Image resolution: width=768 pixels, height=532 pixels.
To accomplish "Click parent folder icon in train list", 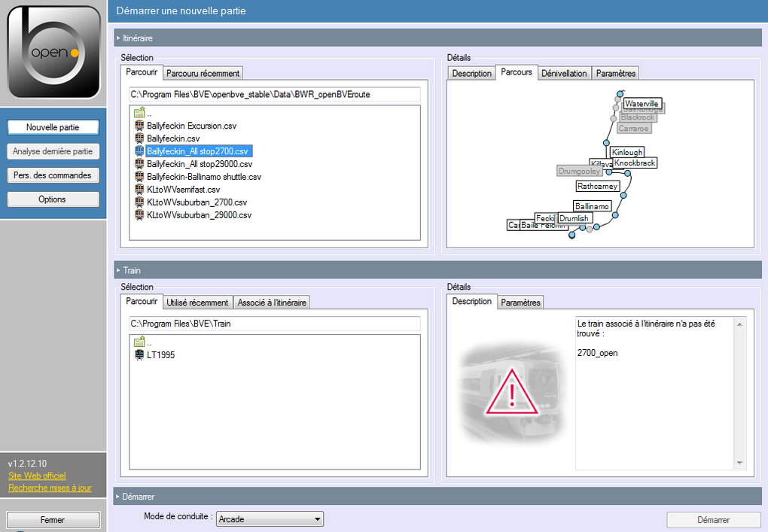I will [139, 341].
